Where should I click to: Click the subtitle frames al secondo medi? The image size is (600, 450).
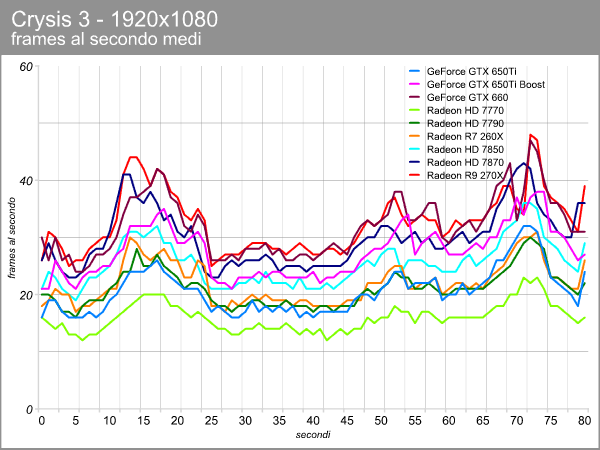coord(106,39)
